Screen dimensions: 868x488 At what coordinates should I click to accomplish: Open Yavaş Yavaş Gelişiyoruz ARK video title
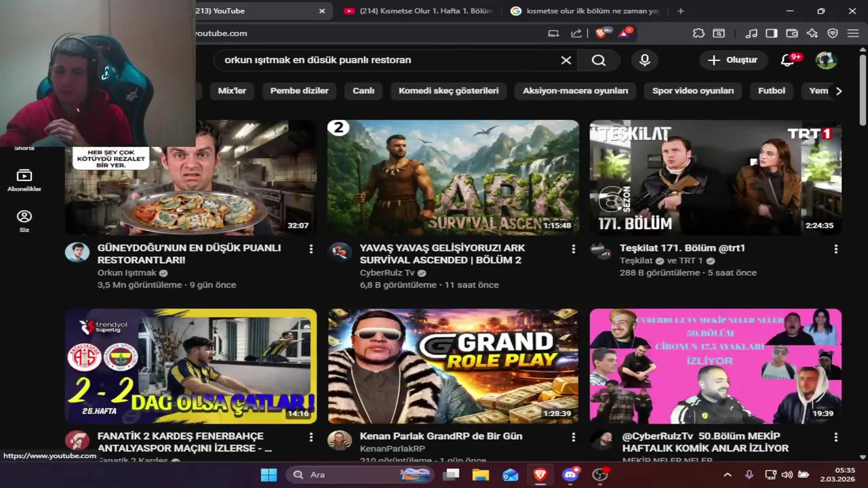pos(442,253)
